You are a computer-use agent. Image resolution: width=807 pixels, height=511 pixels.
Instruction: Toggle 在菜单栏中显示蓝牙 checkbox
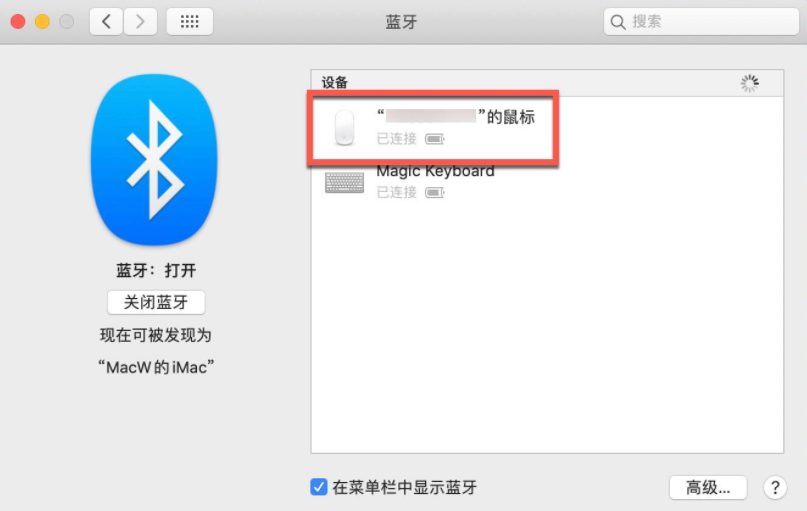(x=319, y=486)
